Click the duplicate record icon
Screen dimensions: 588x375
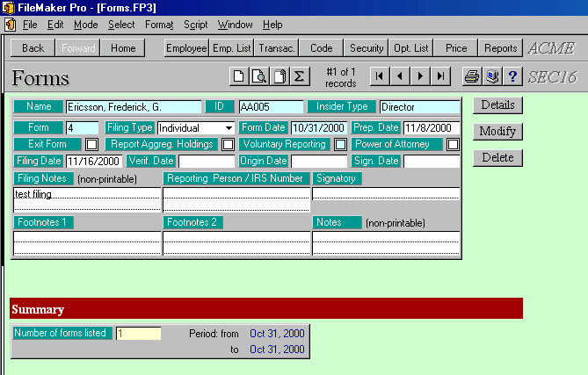tap(279, 77)
